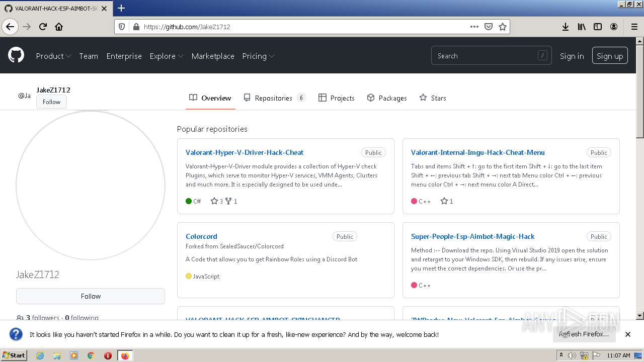This screenshot has width=644, height=362.
Task: Switch to the Repositories tab
Action: pos(274,98)
